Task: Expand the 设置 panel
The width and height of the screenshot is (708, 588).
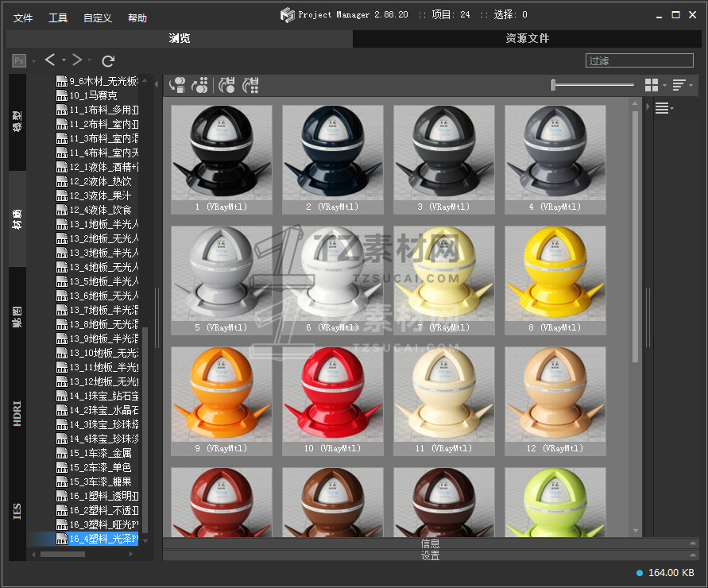Action: click(x=430, y=555)
